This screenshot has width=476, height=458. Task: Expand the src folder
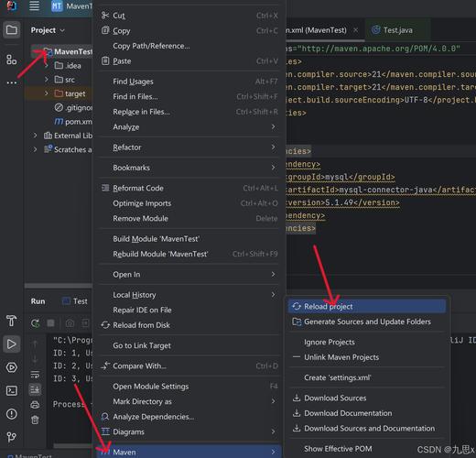coord(47,80)
